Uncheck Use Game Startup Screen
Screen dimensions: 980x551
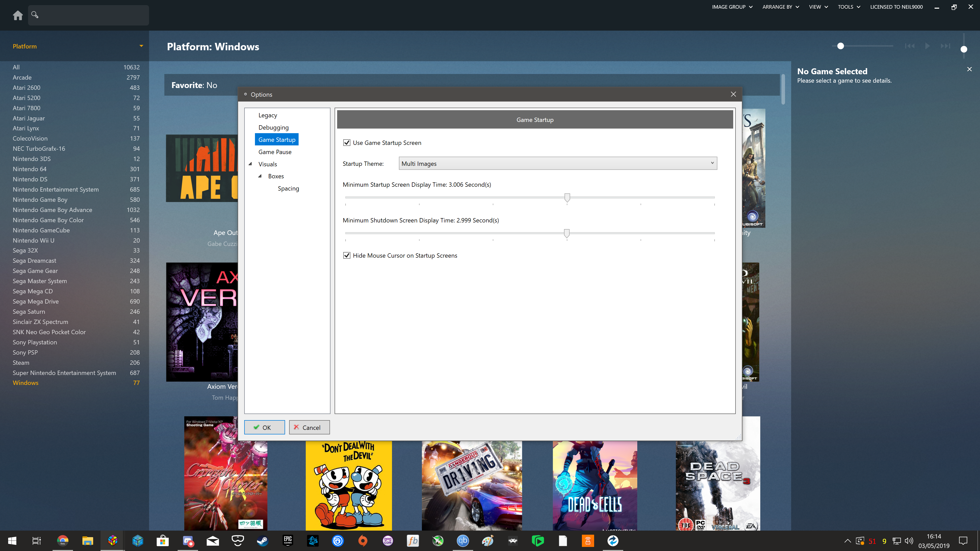(x=347, y=143)
